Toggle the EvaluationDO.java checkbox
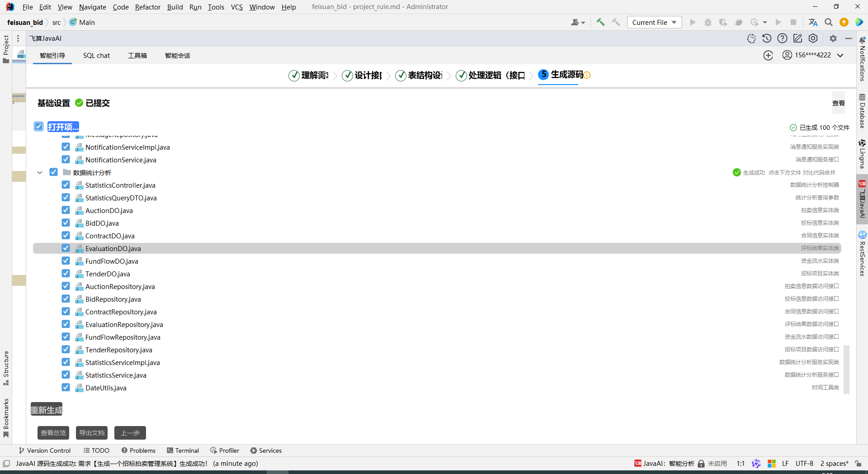Viewport: 868px width, 474px height. 66,248
